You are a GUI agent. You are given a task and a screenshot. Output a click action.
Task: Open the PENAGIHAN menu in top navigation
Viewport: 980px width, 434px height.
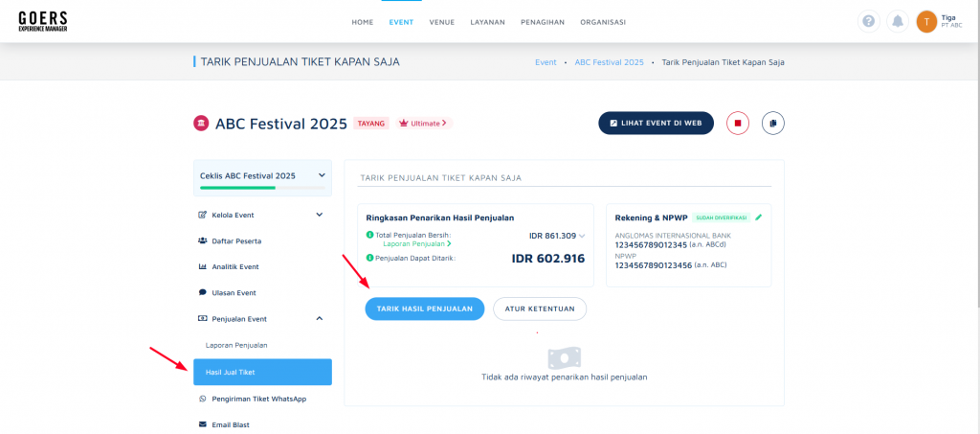[543, 22]
